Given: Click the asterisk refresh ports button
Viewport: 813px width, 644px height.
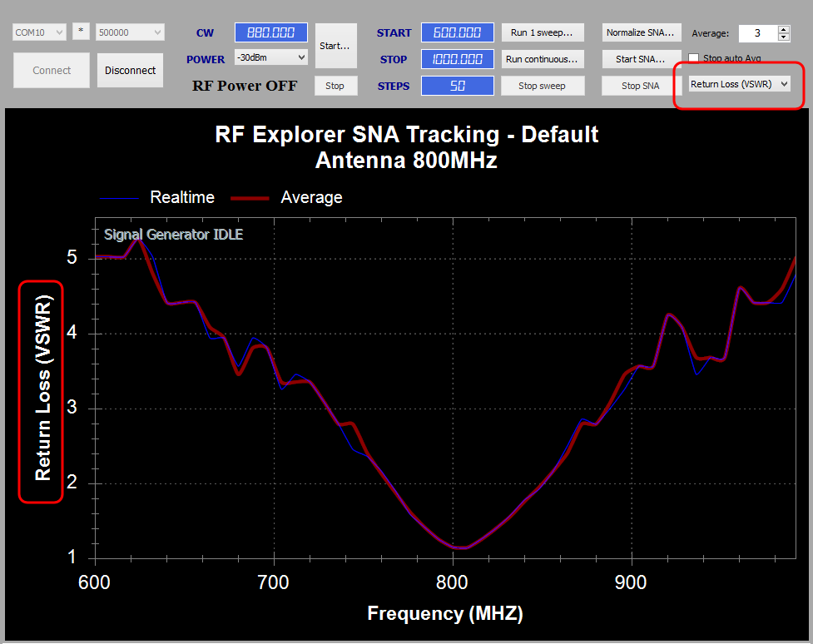Looking at the screenshot, I should 81,31.
